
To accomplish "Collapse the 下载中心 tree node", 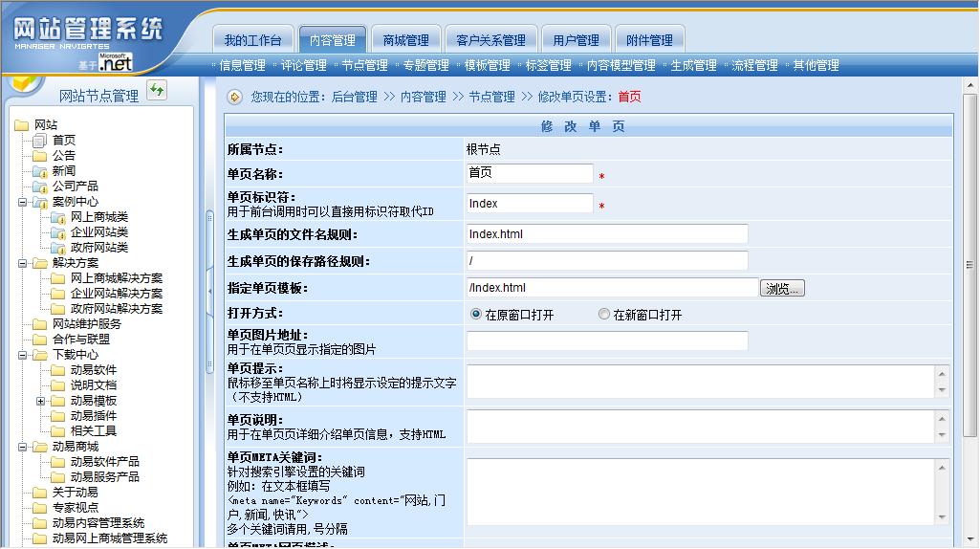I will [23, 355].
